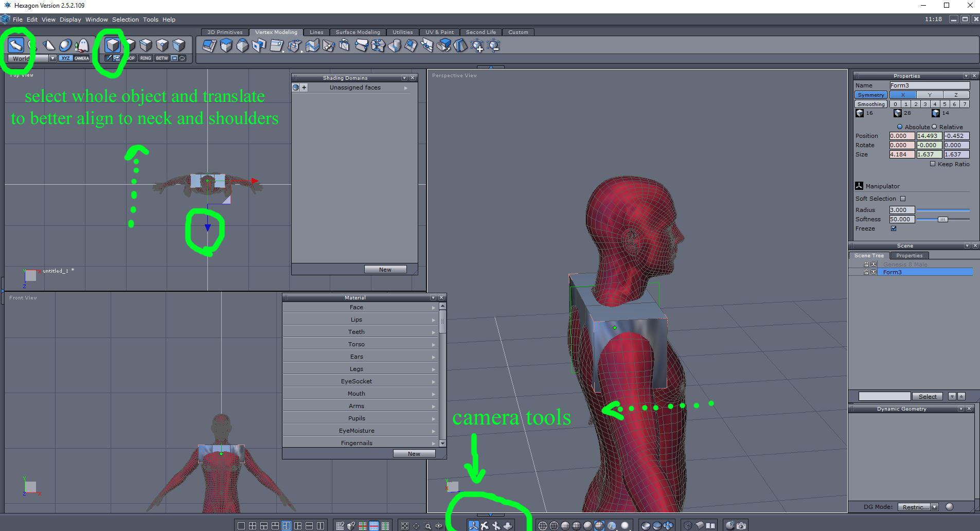Switch to the UV & Paint tab
The height and width of the screenshot is (531, 980).
(440, 32)
